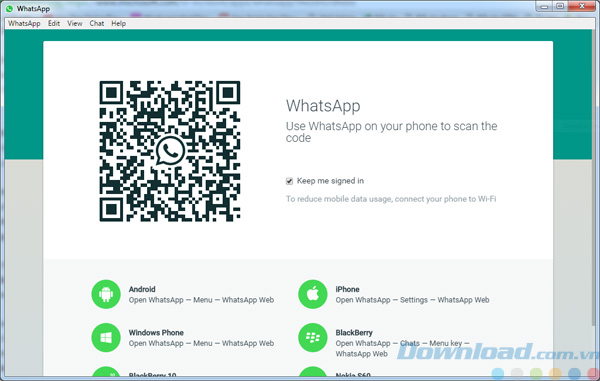Open the View menu
The height and width of the screenshot is (381, 600).
tap(75, 23)
